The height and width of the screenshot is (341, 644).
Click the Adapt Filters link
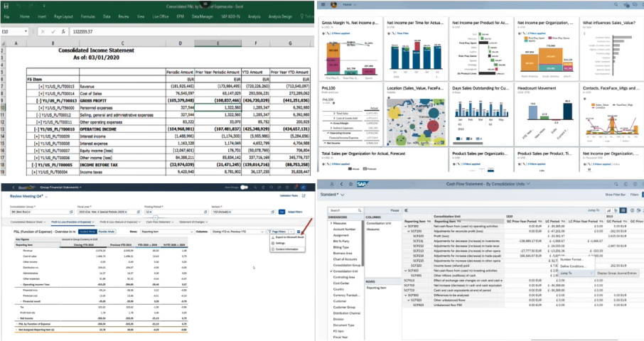[295, 212]
